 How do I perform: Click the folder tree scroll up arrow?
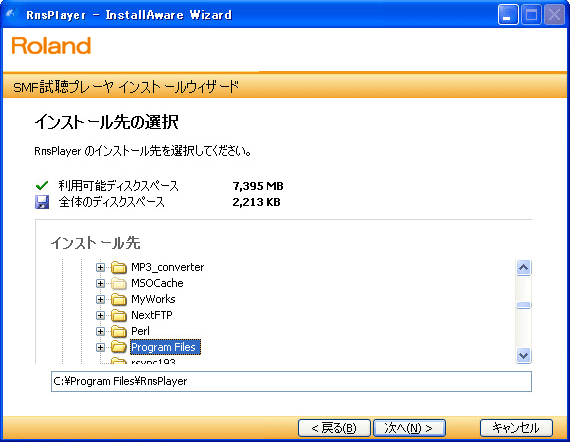click(x=523, y=268)
